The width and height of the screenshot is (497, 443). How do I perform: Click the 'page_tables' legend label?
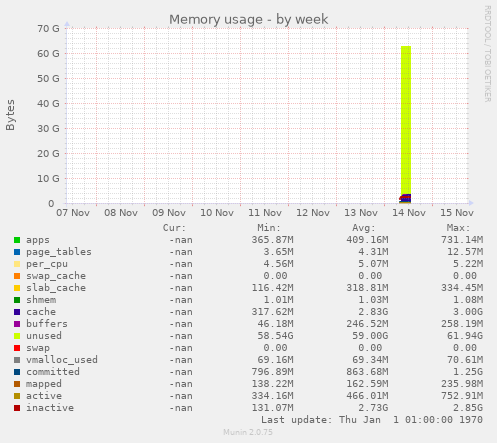pos(59,252)
